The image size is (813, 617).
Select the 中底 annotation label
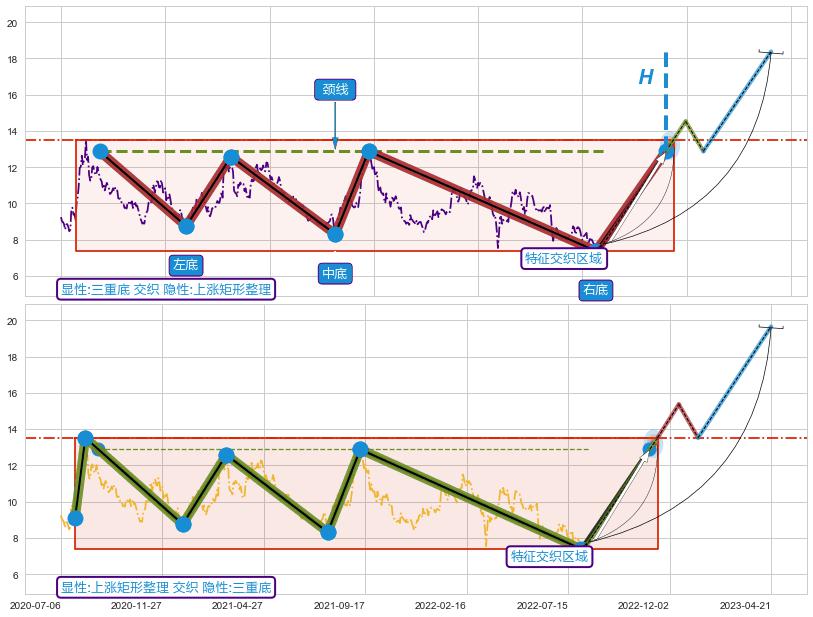pyautogui.click(x=335, y=274)
